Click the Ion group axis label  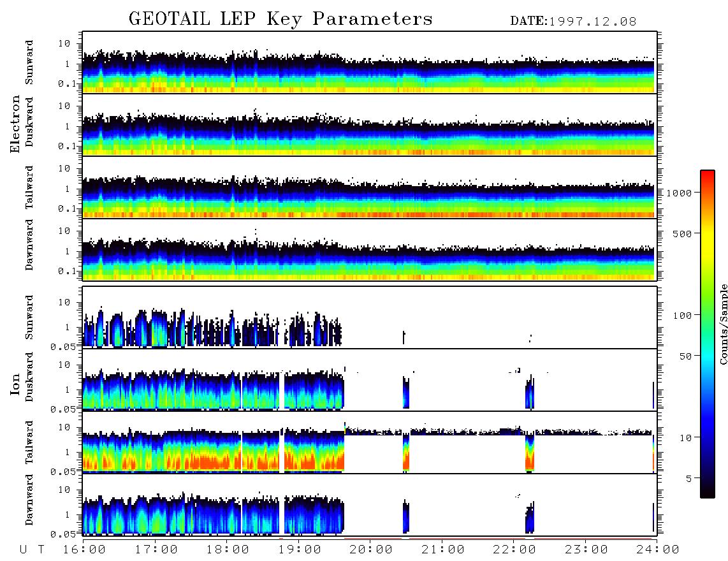(15, 384)
